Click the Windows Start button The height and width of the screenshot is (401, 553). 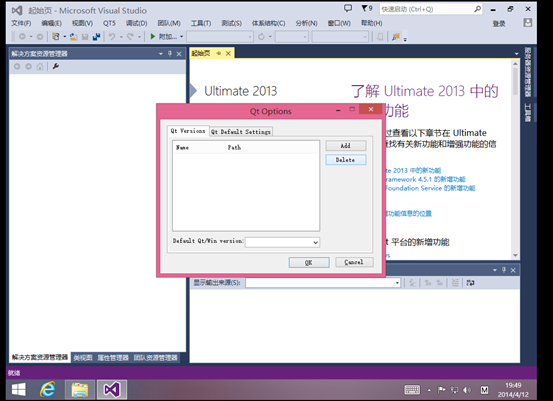click(18, 390)
